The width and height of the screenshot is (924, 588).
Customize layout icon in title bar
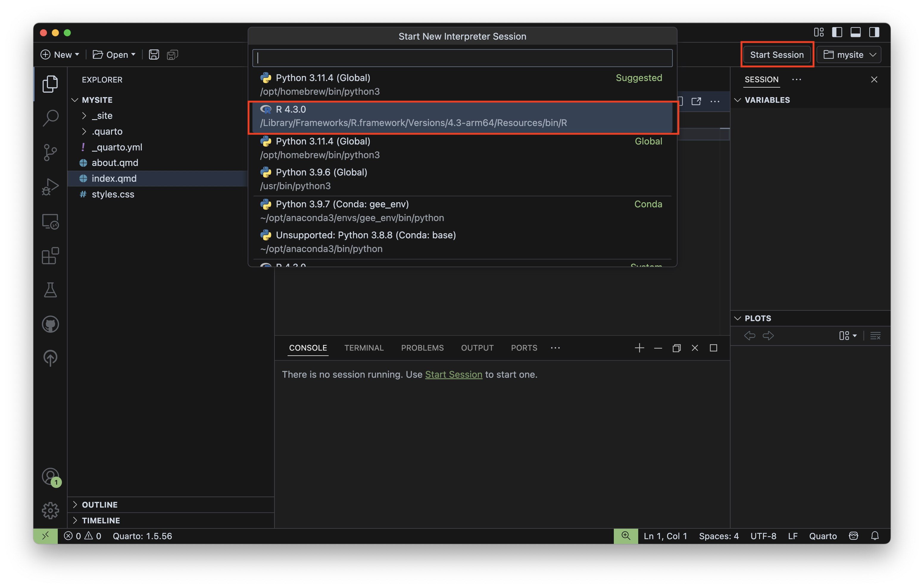[x=819, y=32]
